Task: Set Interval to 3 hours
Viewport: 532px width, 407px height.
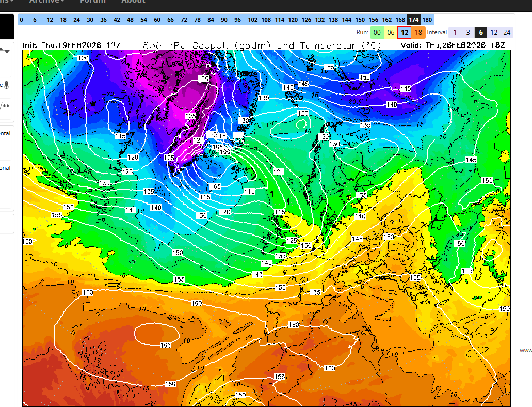Action: [468, 33]
